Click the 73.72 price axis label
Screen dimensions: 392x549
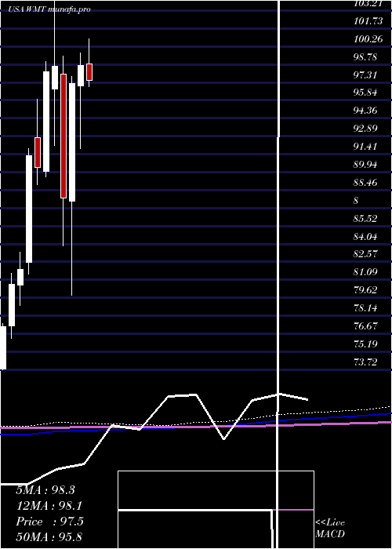(x=365, y=362)
